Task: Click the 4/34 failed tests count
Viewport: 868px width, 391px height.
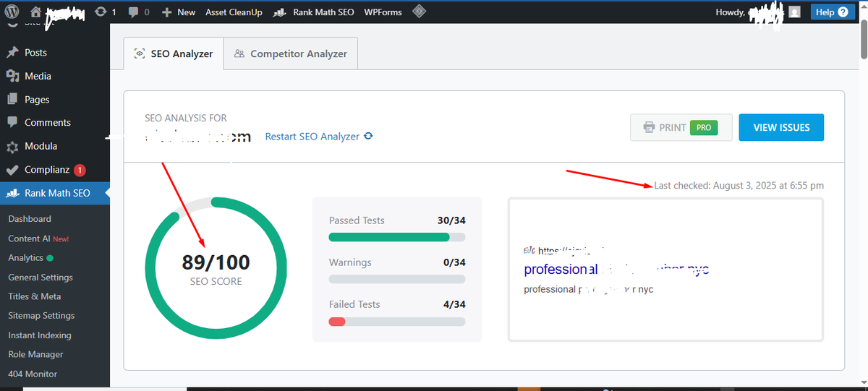Action: (454, 304)
